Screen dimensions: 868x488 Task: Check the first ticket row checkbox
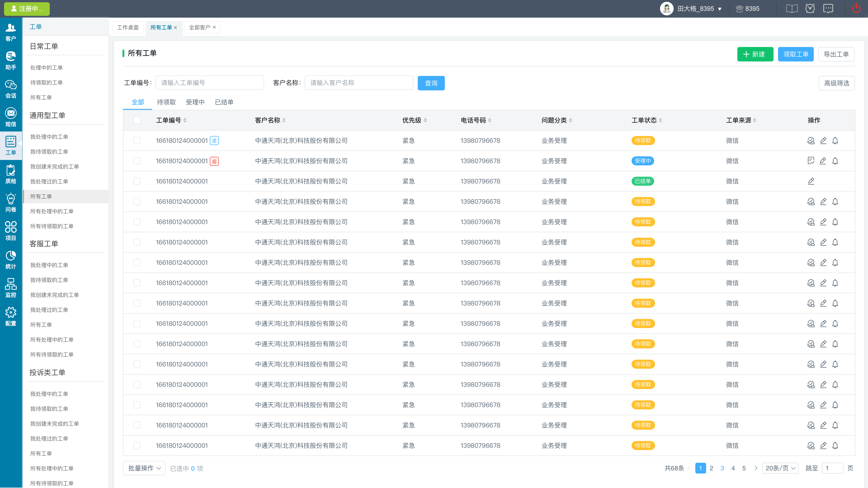click(137, 141)
